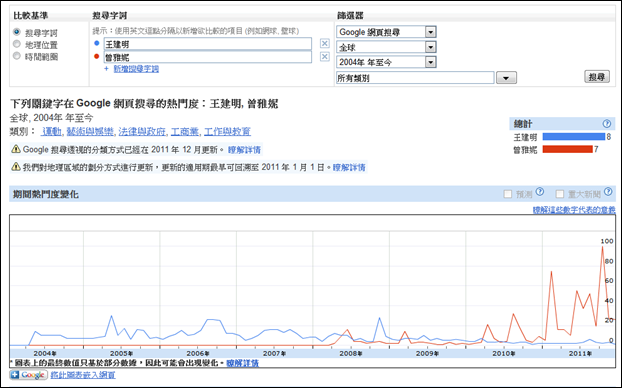Open the 藝術與娛樂 category link
Viewport: 622px width, 388px height.
(90, 131)
